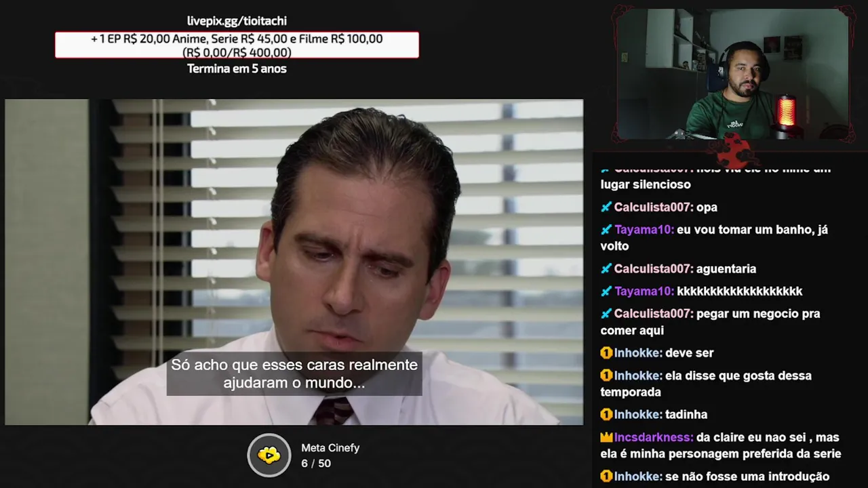The height and width of the screenshot is (488, 868).
Task: Click crown badge beside Incsdarkness
Action: pos(606,437)
